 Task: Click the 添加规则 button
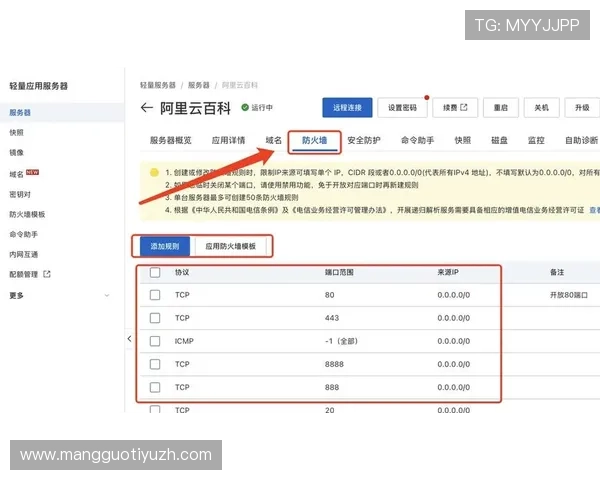[165, 246]
